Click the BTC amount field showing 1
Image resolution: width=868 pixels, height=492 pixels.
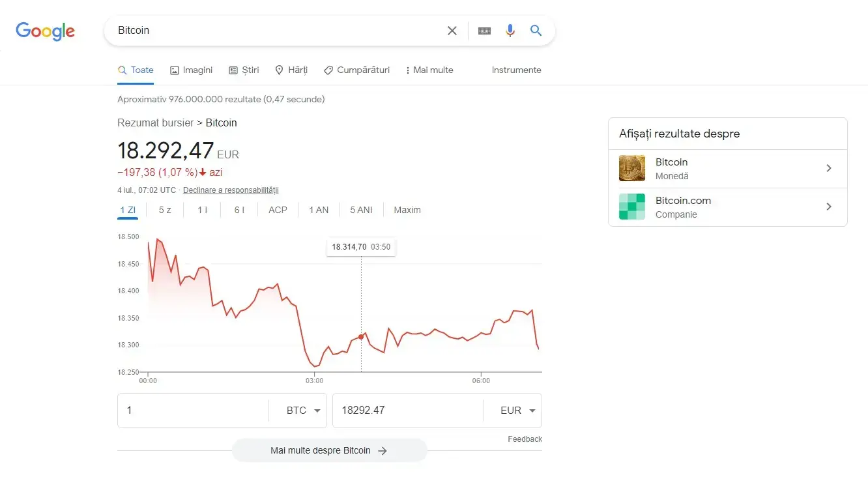click(193, 411)
